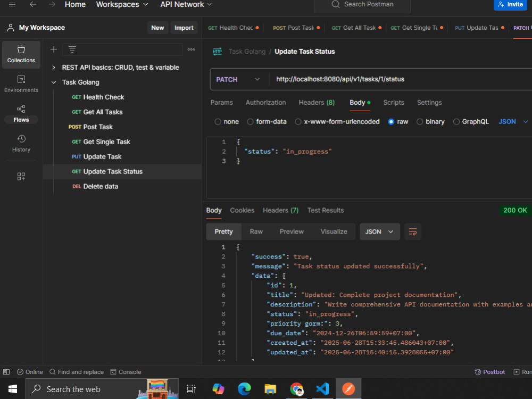Go back with the left arrow icon
Screen dimensions: 532x399
33,4
